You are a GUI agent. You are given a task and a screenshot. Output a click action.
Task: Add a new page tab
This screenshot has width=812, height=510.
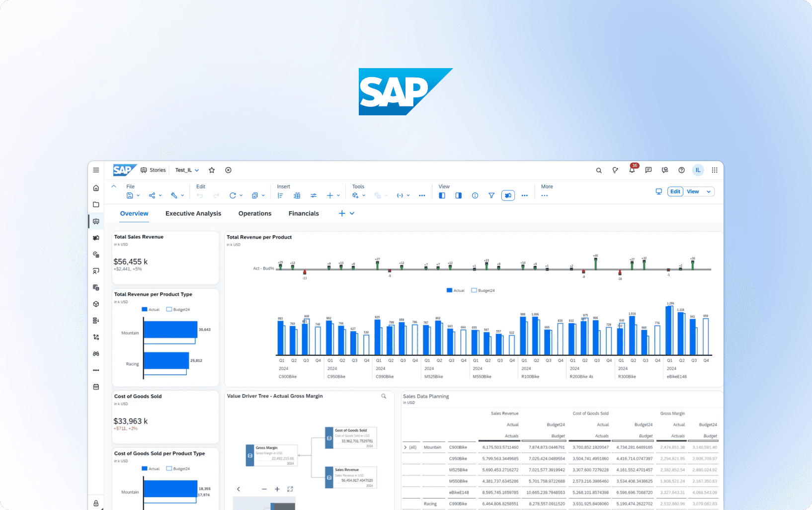pos(342,213)
